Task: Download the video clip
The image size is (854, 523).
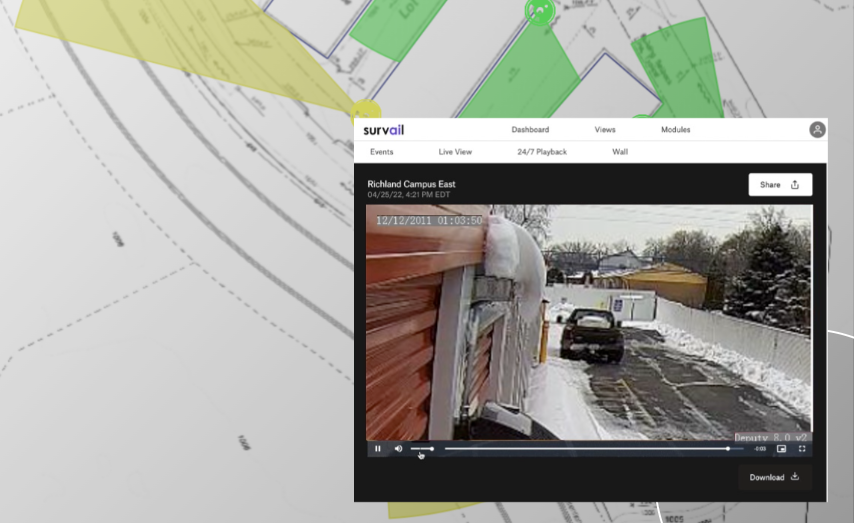Action: [x=775, y=477]
